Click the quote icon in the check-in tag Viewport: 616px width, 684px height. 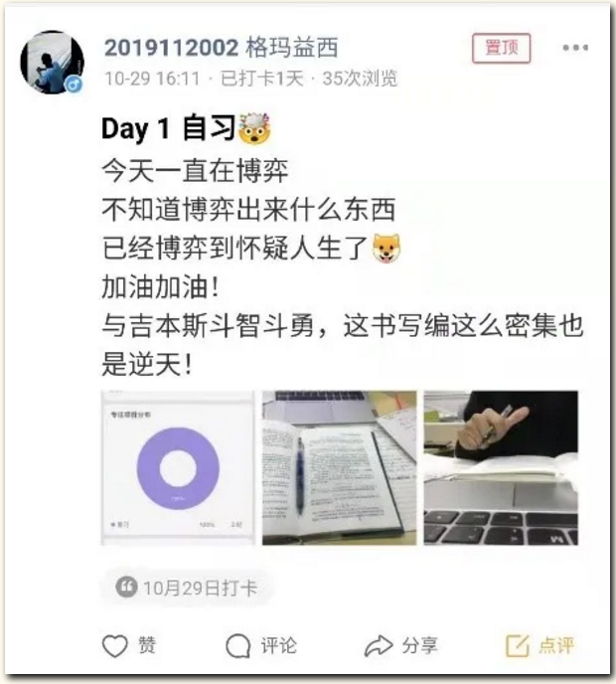(127, 588)
